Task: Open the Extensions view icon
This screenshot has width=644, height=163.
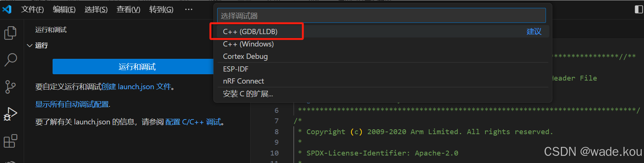Action: click(x=11, y=141)
